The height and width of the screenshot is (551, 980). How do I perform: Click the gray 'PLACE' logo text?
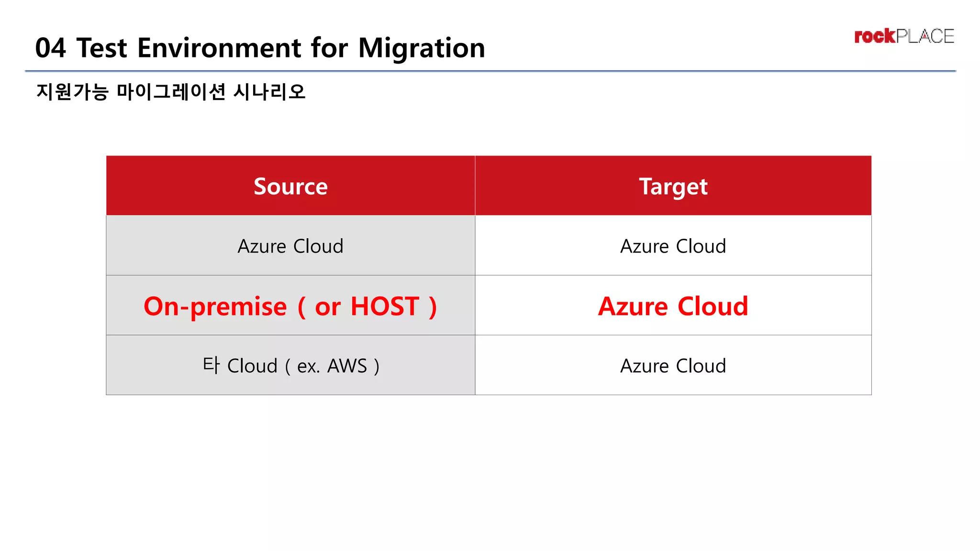[925, 36]
